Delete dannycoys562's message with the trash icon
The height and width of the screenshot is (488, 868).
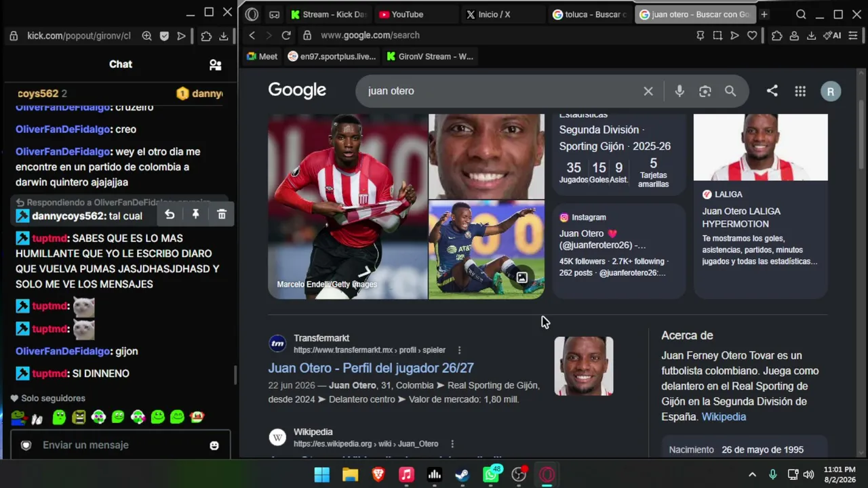(x=222, y=214)
